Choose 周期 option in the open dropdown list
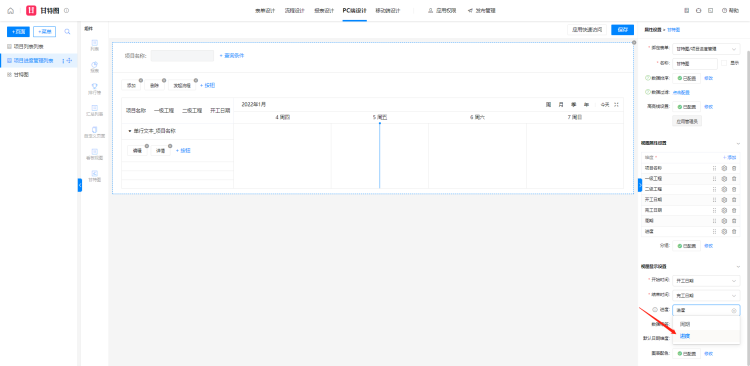Screen dimensions: 750x366 coord(706,324)
